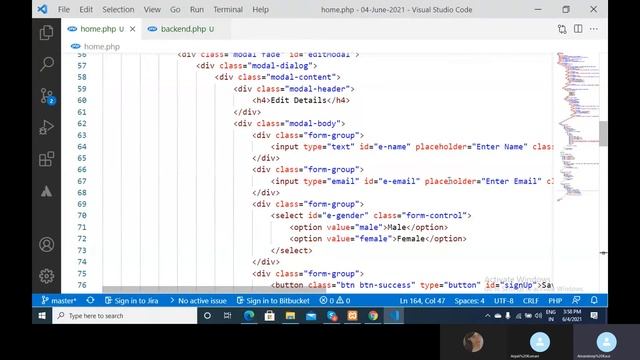Screen dimensions: 640x360
Task: Click the horizontal scrollbar in editor
Action: 214,289
